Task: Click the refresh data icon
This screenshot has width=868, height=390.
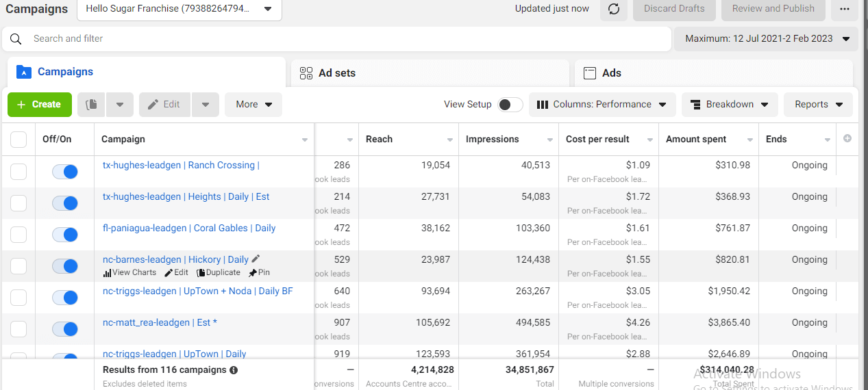Action: (x=614, y=9)
